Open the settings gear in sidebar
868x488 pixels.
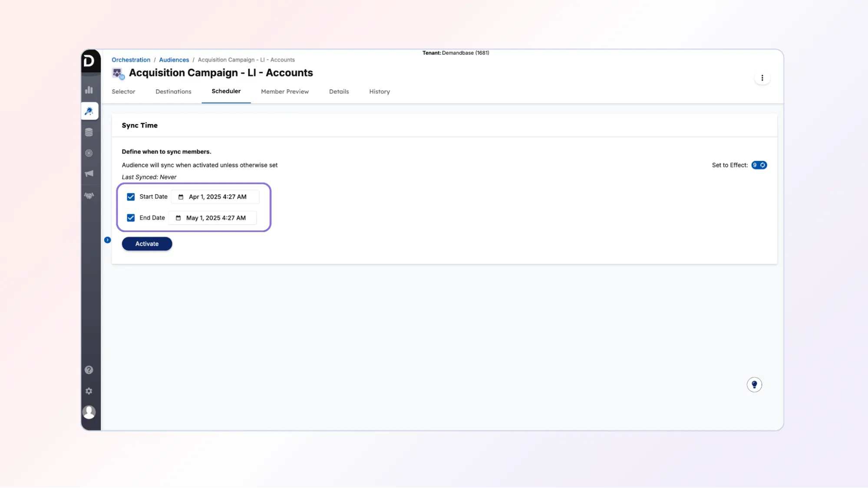coord(89,391)
